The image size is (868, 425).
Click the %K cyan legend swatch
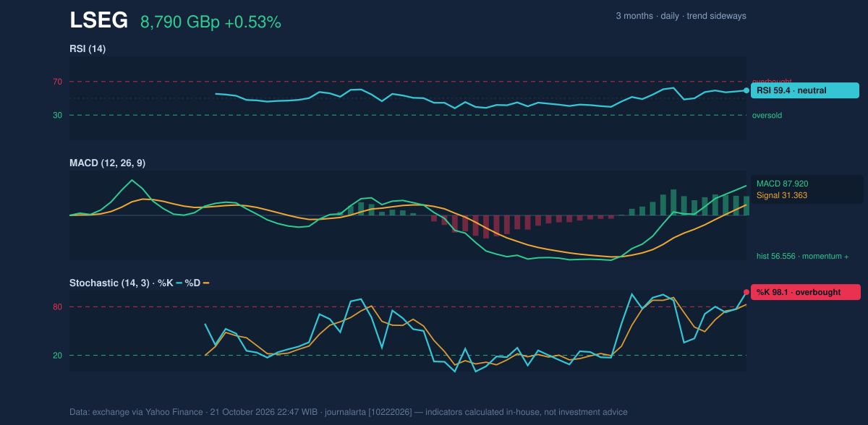(179, 283)
